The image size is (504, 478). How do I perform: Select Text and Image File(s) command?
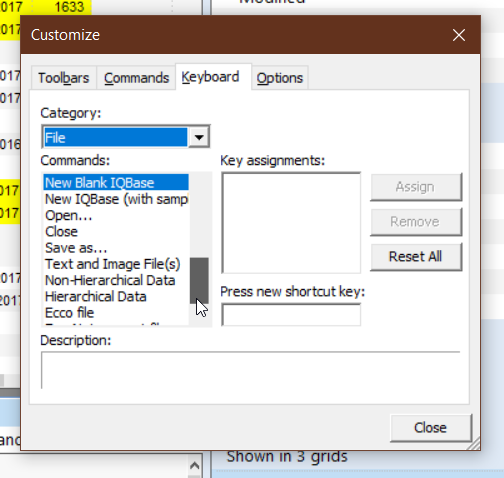tap(116, 264)
